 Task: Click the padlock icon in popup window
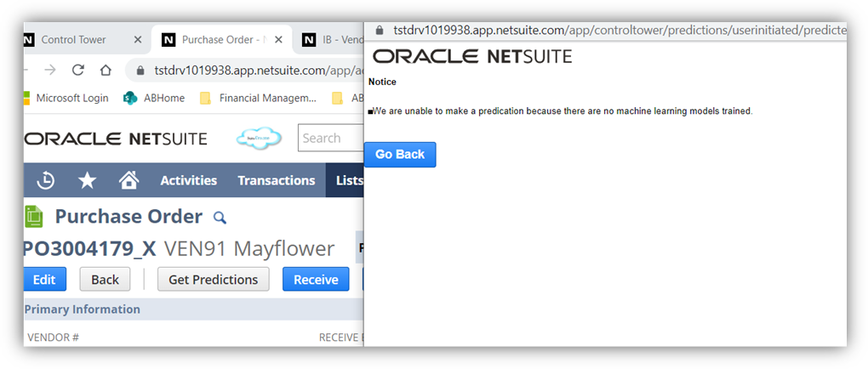380,30
